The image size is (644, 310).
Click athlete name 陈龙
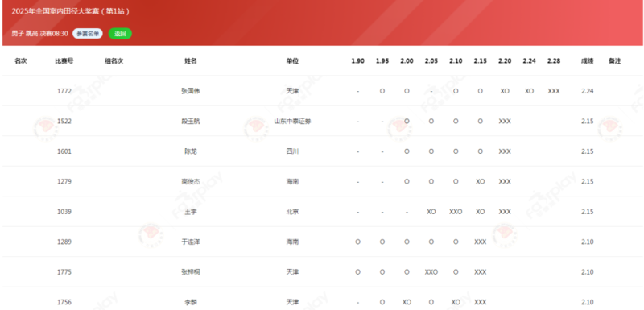coord(191,151)
